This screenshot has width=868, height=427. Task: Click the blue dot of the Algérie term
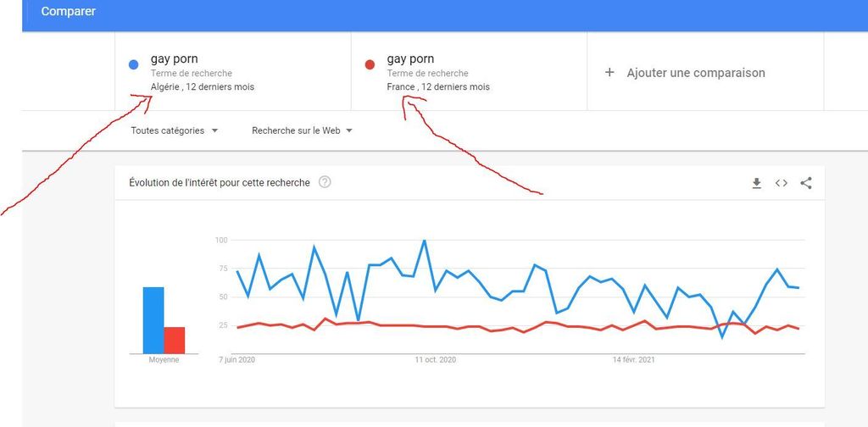[x=134, y=64]
